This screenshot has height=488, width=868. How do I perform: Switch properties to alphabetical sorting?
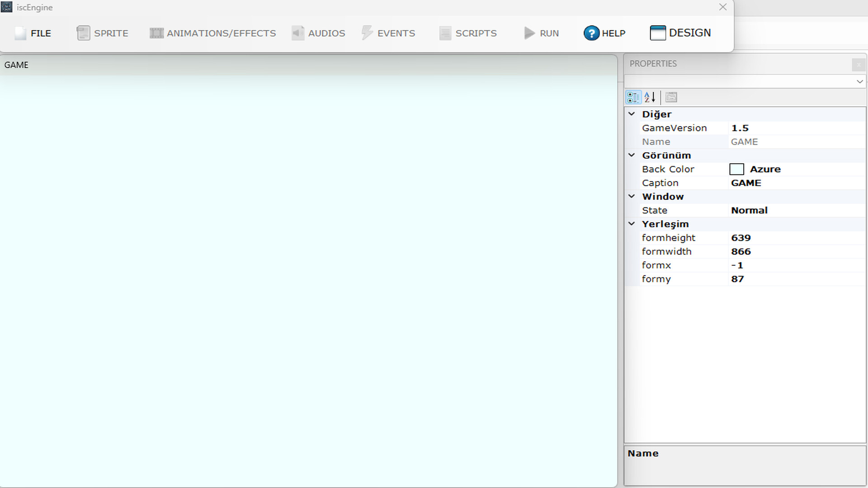pos(650,97)
